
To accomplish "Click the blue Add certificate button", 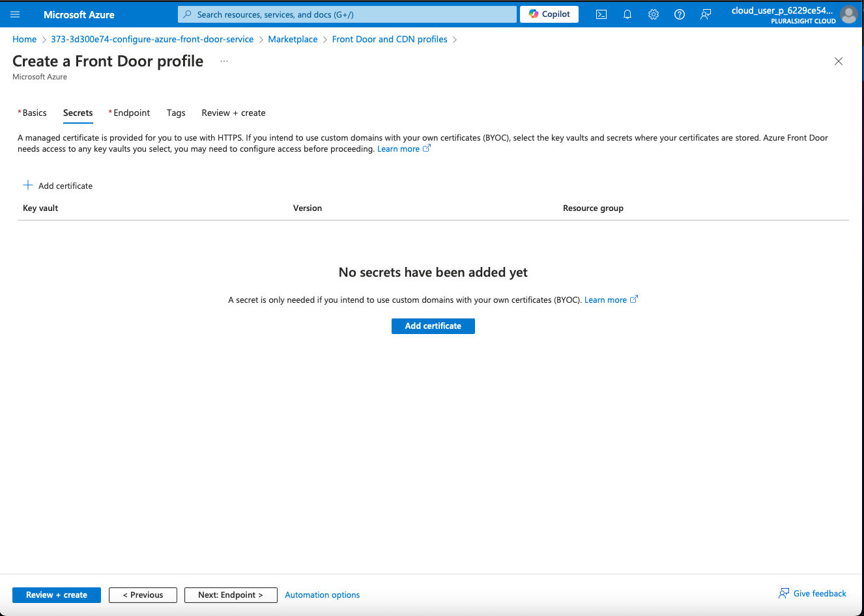I will [x=433, y=326].
